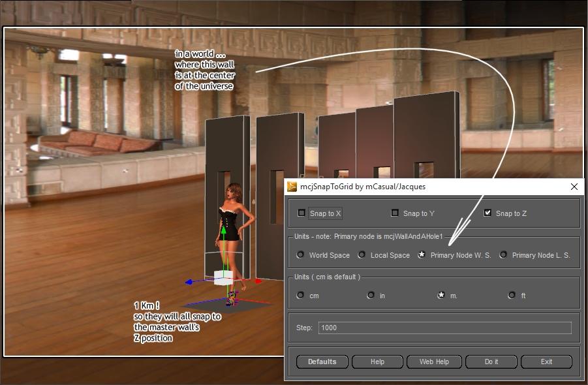Click the 'Primary node is mcjWallAndAHole1' note
The width and height of the screenshot is (588, 385).
(388, 236)
